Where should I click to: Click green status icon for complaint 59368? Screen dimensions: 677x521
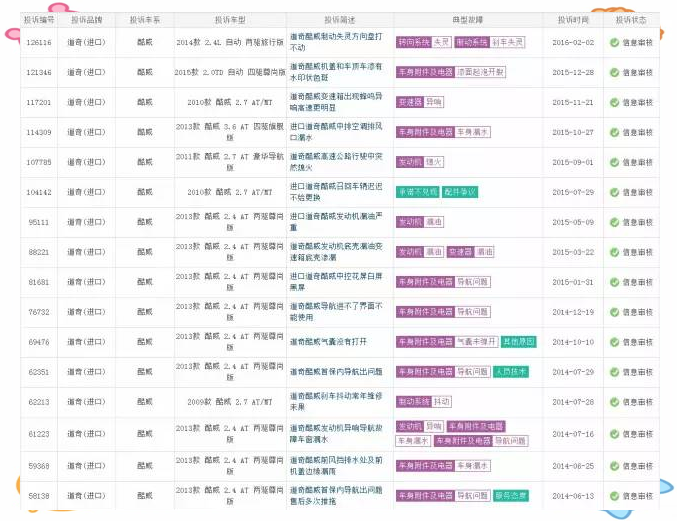pos(614,466)
